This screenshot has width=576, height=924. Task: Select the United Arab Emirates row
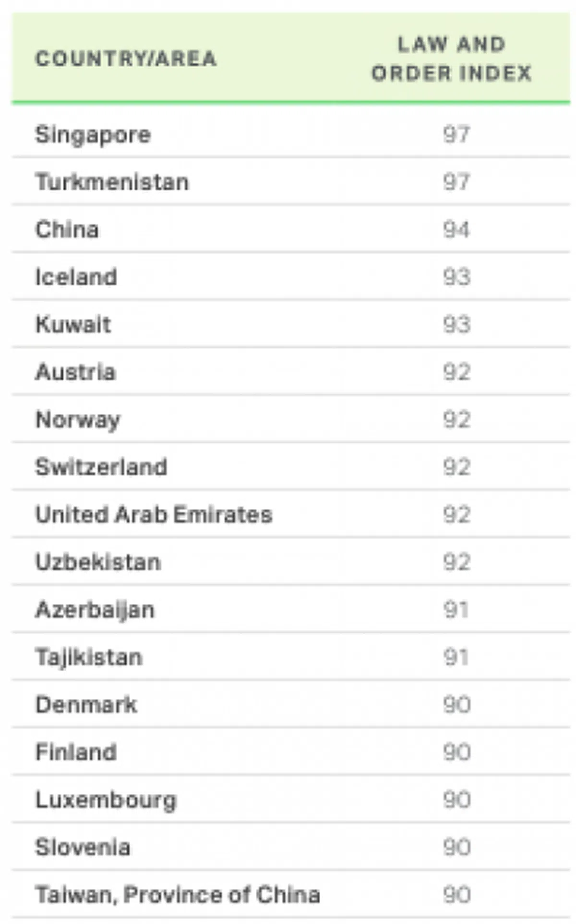tap(154, 514)
